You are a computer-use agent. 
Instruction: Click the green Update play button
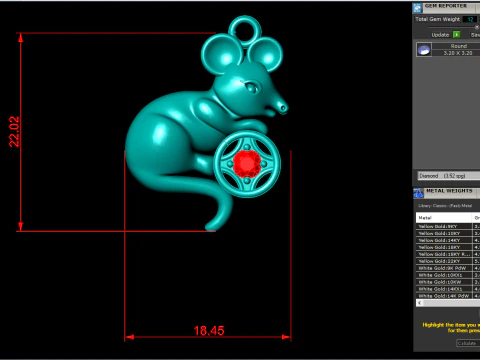[x=457, y=35]
